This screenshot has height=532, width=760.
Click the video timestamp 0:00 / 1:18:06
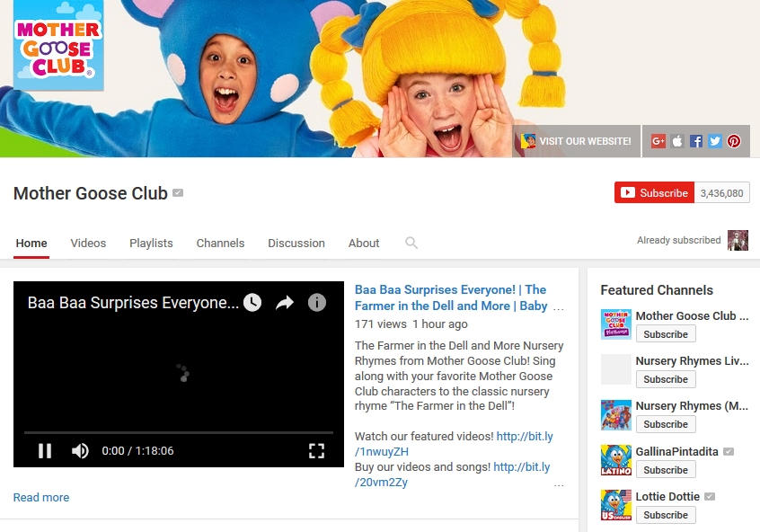click(137, 450)
